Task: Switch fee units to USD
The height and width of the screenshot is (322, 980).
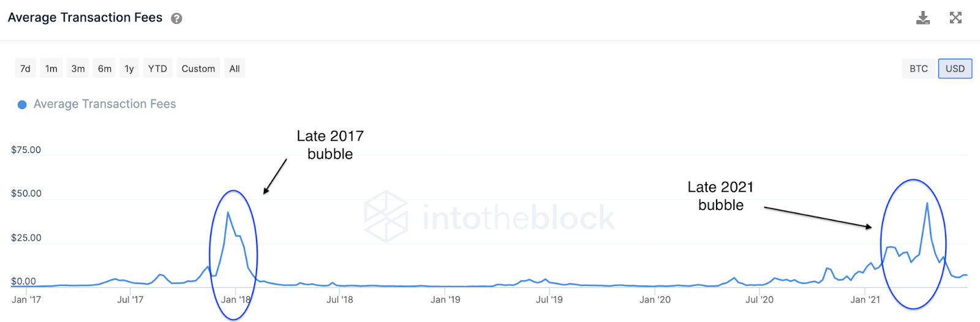Action: [x=955, y=69]
